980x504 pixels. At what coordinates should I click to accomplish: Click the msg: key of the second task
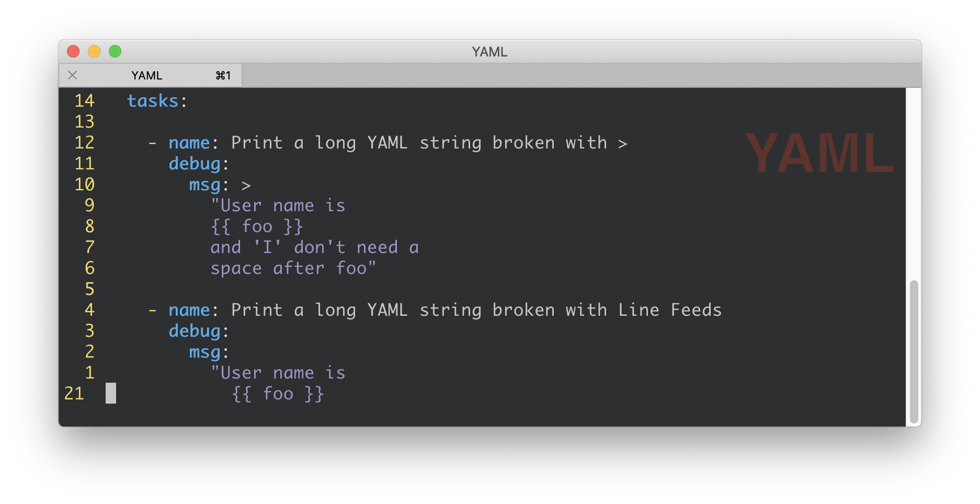pyautogui.click(x=204, y=351)
